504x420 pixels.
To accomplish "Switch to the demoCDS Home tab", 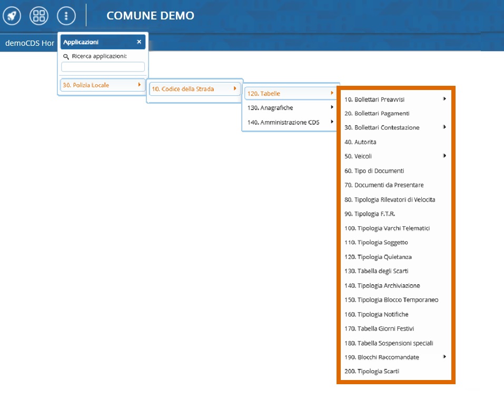I will point(29,43).
